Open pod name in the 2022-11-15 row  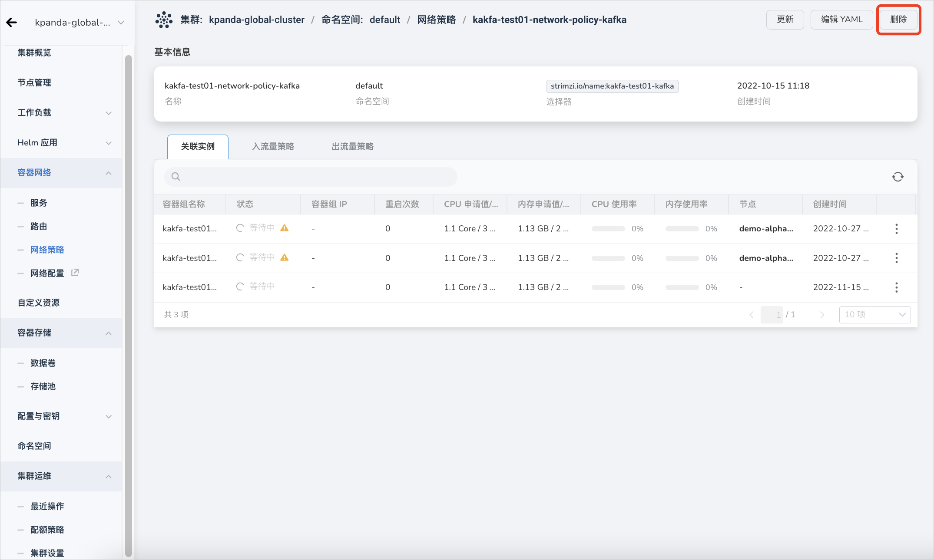coord(190,287)
